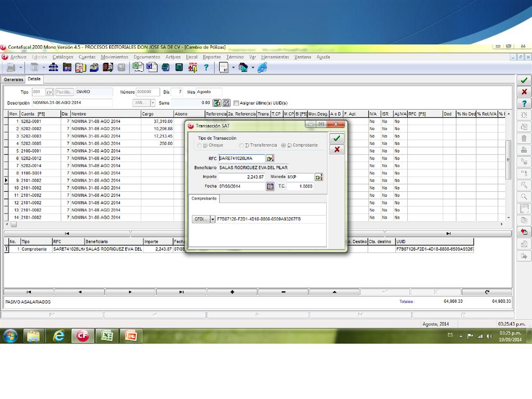Launch the Internet Explorer toolbar icon
The height and width of the screenshot is (399, 532).
(x=262, y=68)
